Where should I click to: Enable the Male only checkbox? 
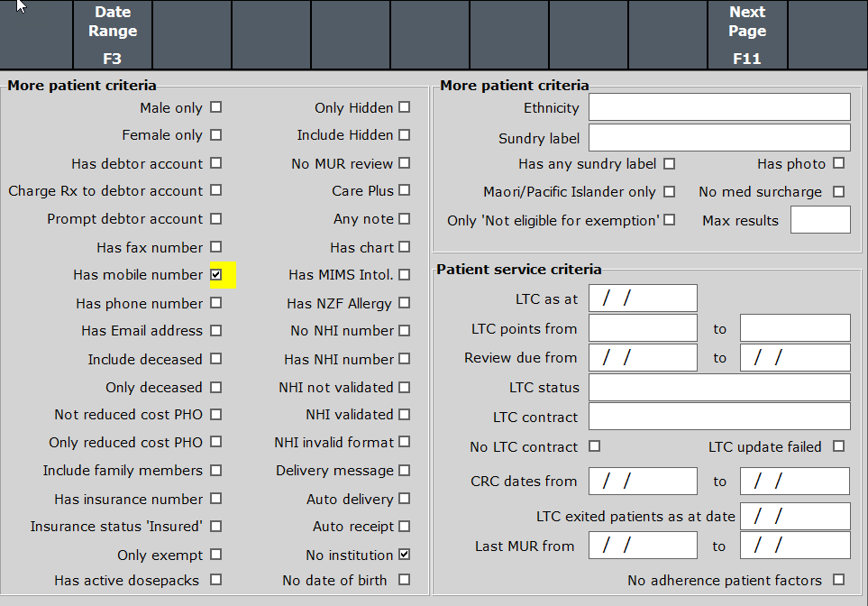215,107
